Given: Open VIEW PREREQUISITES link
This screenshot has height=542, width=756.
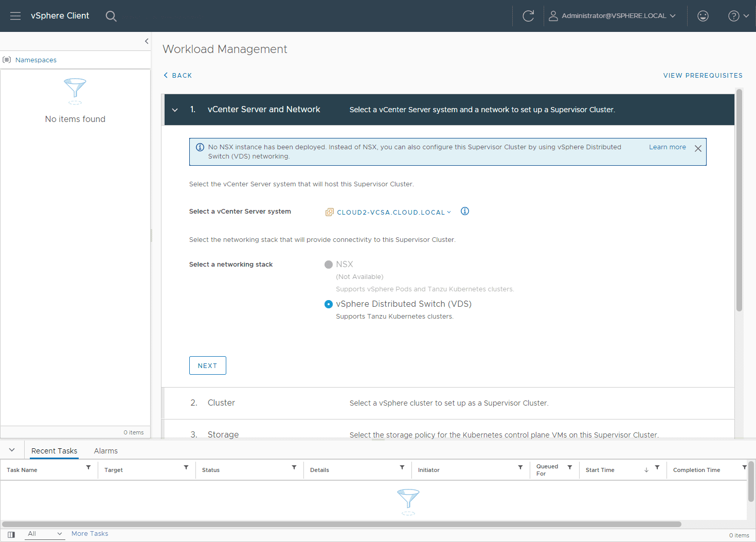Looking at the screenshot, I should tap(703, 76).
